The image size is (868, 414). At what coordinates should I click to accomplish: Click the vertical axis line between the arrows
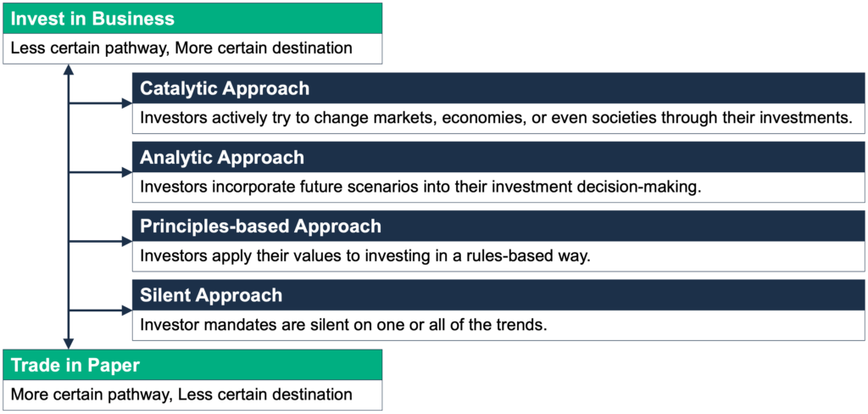click(68, 207)
